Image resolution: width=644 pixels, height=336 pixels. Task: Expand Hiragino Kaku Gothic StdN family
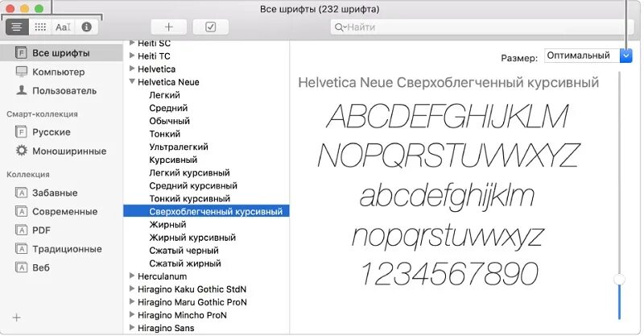132,288
